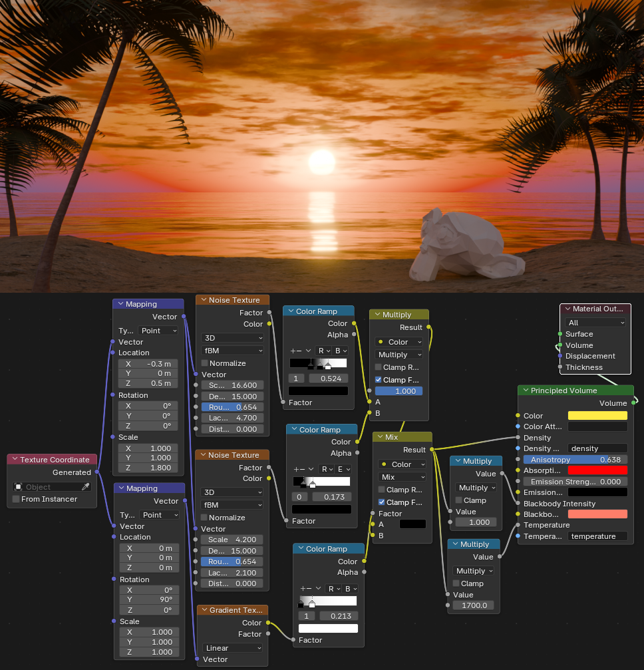Open the Material Output target dropdown showing All

tap(595, 323)
